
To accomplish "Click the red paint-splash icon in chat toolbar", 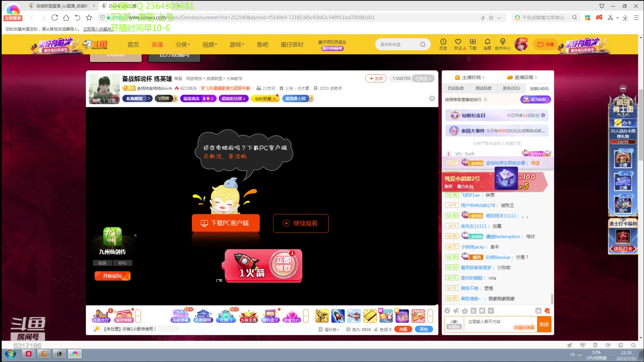I will [547, 311].
